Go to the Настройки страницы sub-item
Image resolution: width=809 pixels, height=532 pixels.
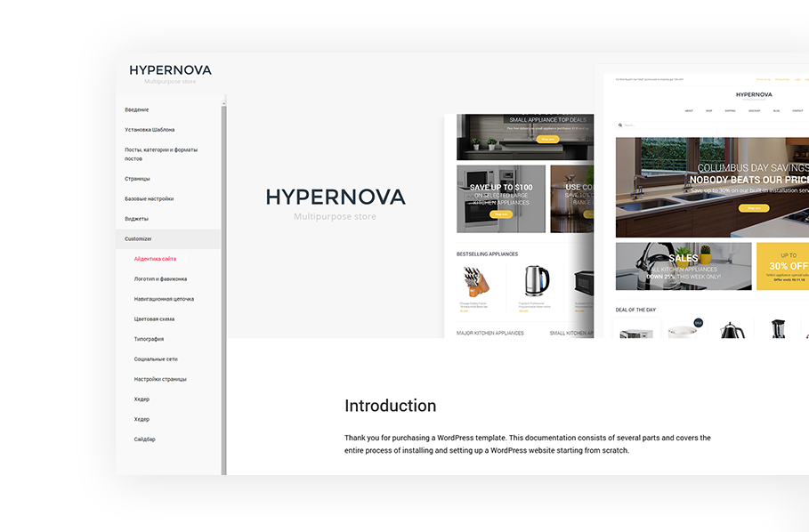[160, 379]
